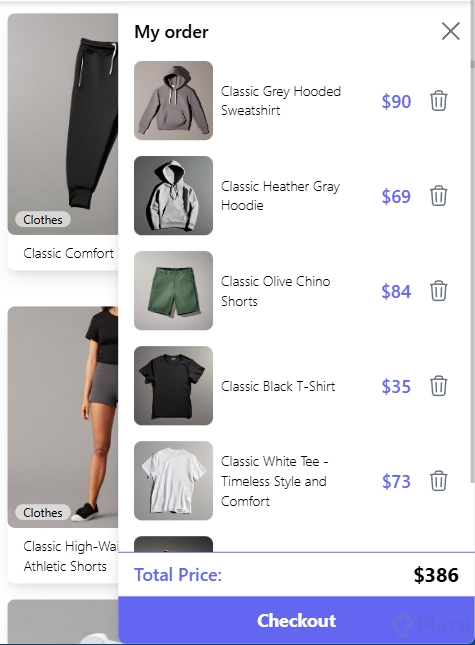Click the Classic Olive Chino Shorts title
The height and width of the screenshot is (645, 475).
point(276,291)
